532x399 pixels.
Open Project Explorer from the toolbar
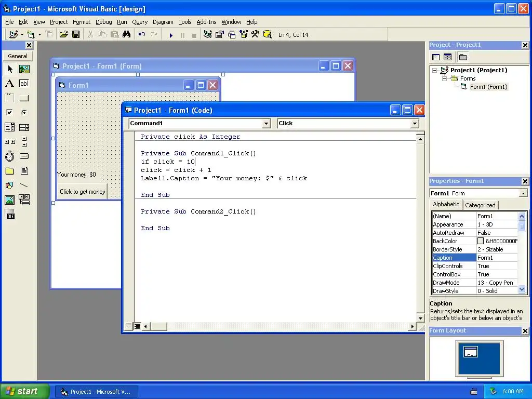(x=208, y=34)
